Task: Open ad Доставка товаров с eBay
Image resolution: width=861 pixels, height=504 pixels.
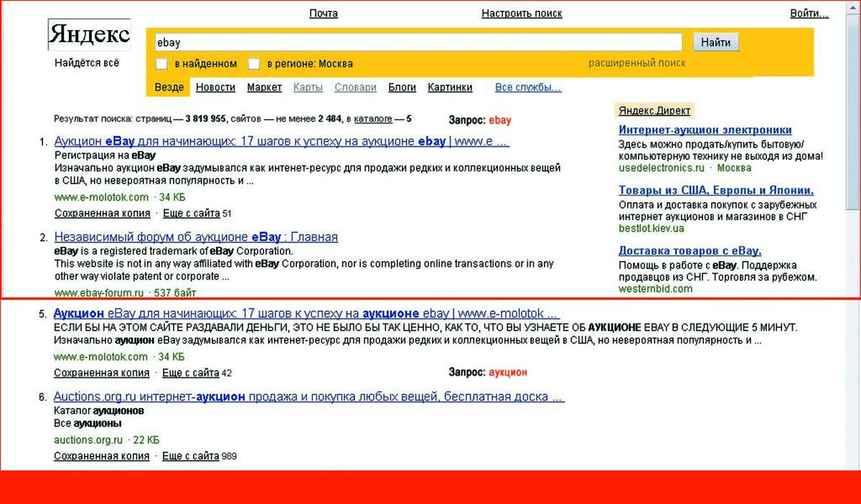Action: (x=690, y=250)
